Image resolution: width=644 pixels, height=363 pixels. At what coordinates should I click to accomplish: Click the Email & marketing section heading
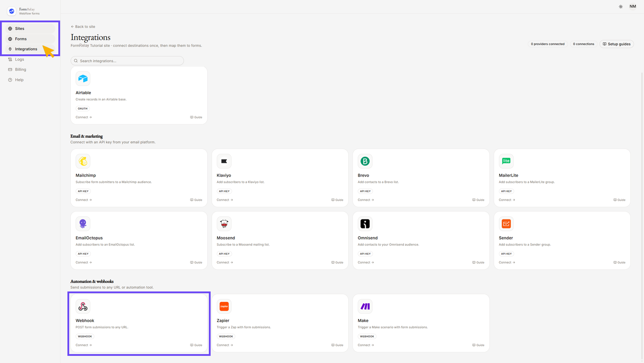click(x=87, y=136)
